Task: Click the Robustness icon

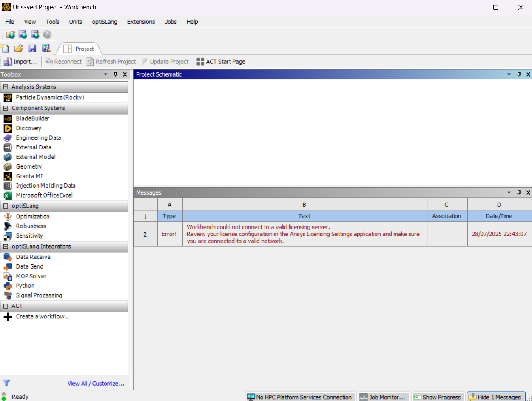Action: coord(8,226)
